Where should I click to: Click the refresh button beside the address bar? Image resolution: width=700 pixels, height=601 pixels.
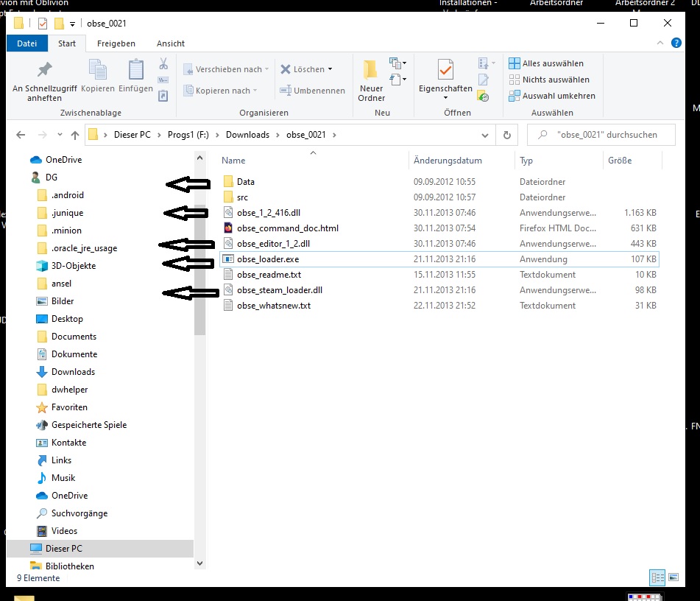pyautogui.click(x=506, y=136)
